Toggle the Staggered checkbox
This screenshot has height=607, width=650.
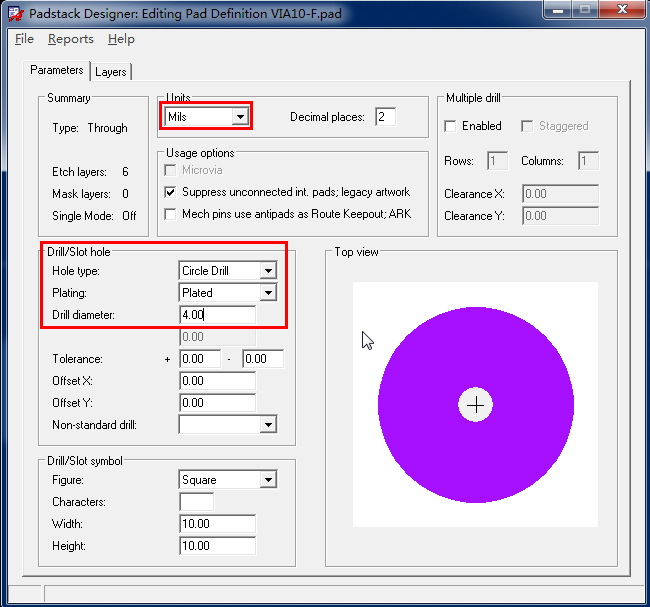[527, 126]
